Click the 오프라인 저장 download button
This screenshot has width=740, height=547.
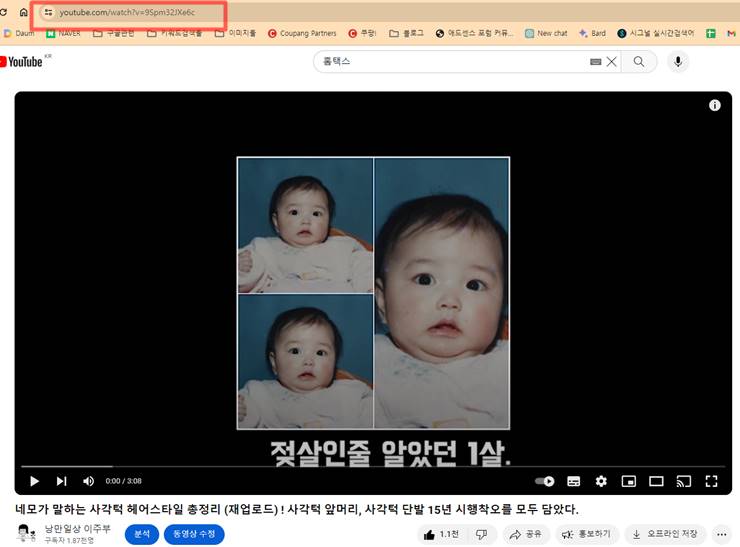click(x=665, y=534)
